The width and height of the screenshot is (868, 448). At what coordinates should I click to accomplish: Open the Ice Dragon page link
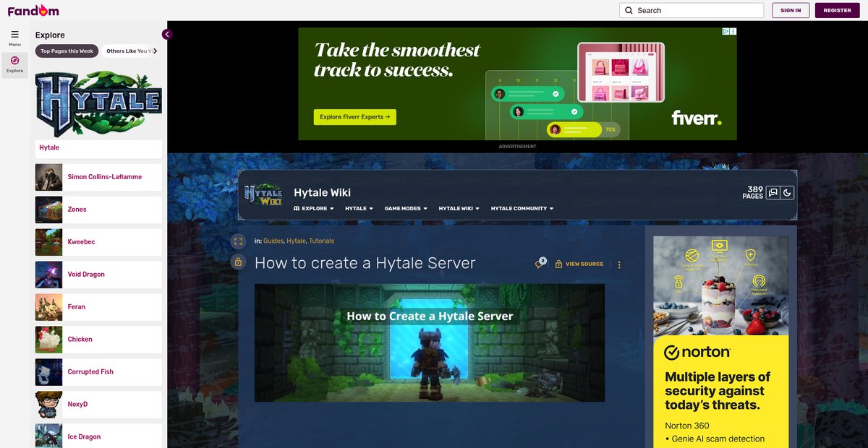tap(84, 437)
